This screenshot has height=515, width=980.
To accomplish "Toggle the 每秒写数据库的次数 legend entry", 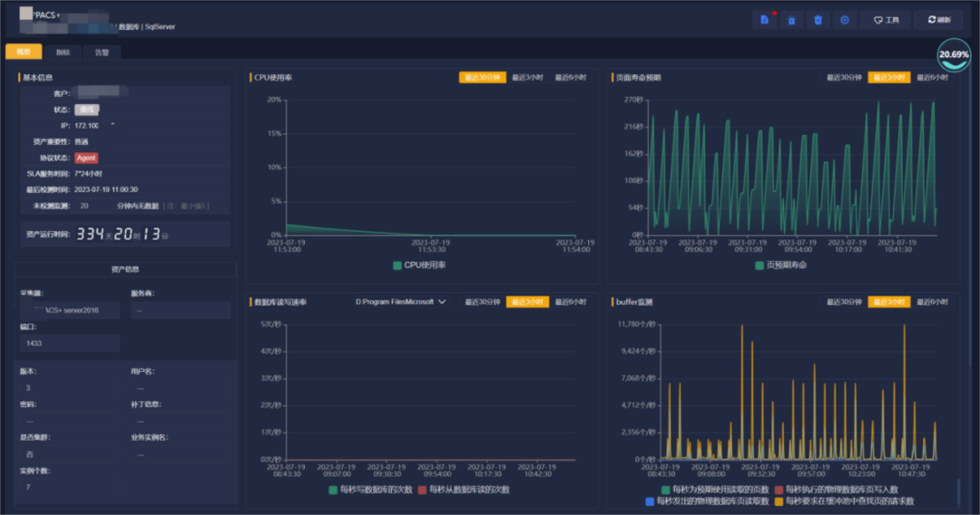I will (x=370, y=490).
